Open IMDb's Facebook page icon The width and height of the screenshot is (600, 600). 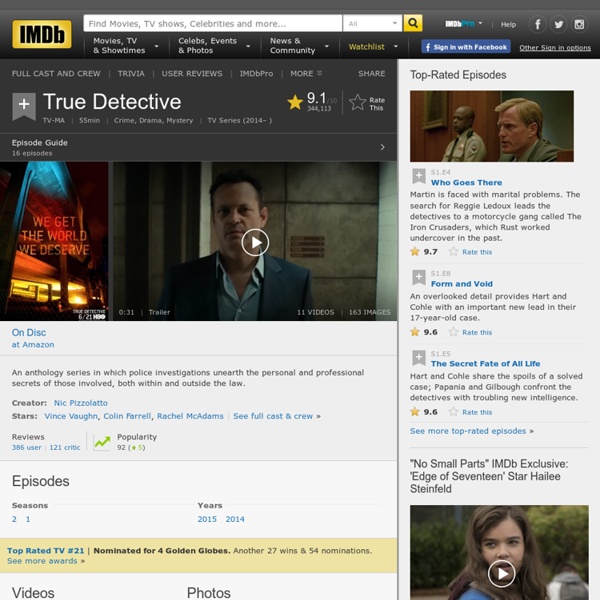click(537, 24)
